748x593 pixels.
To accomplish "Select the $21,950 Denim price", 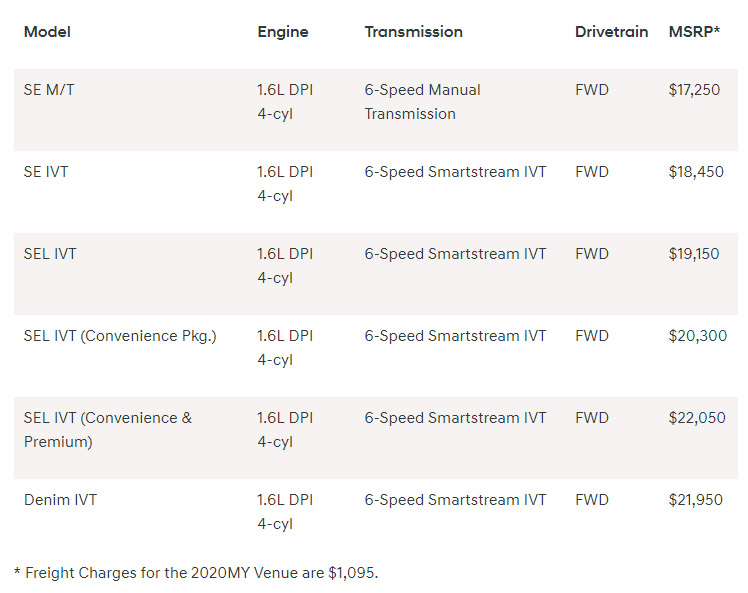I will pos(696,500).
